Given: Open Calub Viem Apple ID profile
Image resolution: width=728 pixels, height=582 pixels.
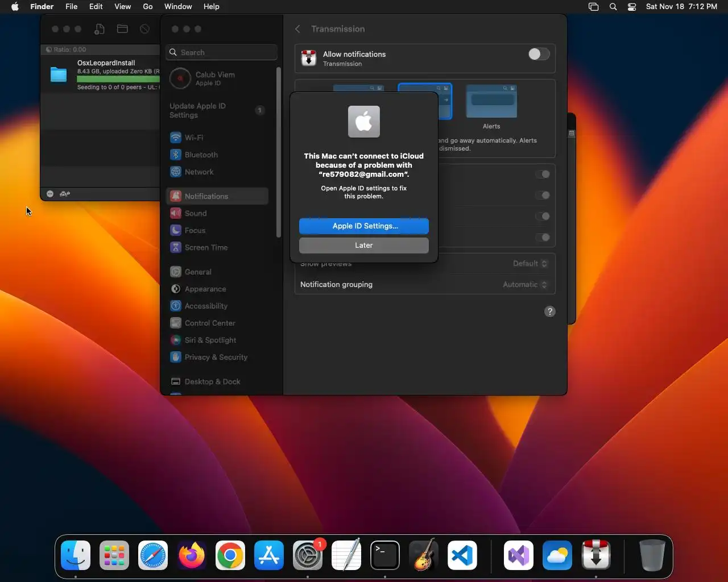Looking at the screenshot, I should [x=217, y=78].
